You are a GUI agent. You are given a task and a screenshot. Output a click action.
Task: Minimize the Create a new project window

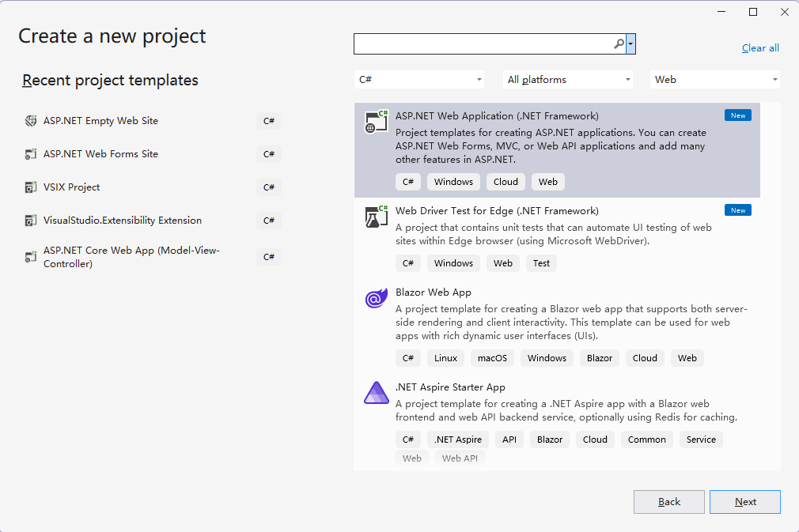point(721,12)
